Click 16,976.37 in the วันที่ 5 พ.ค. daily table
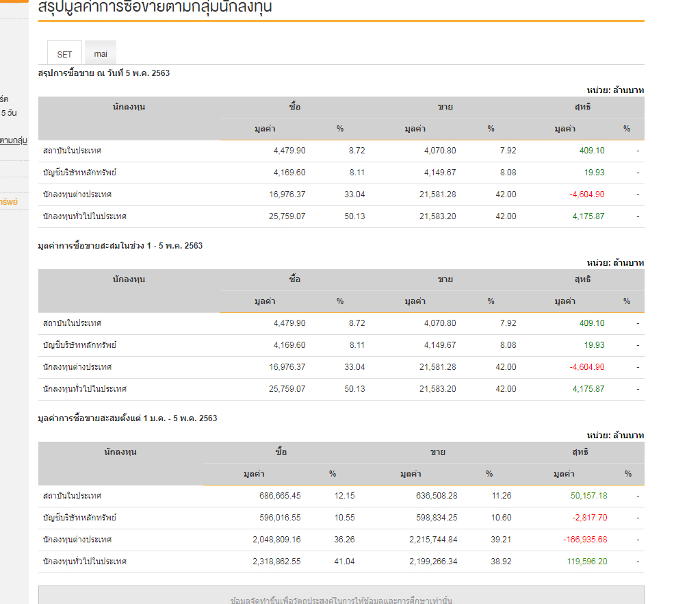 click(x=287, y=194)
